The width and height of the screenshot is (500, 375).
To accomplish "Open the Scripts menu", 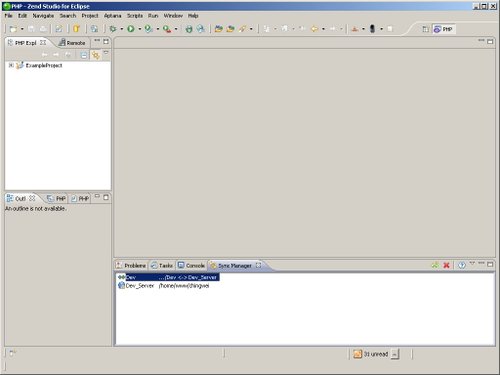I will [135, 16].
